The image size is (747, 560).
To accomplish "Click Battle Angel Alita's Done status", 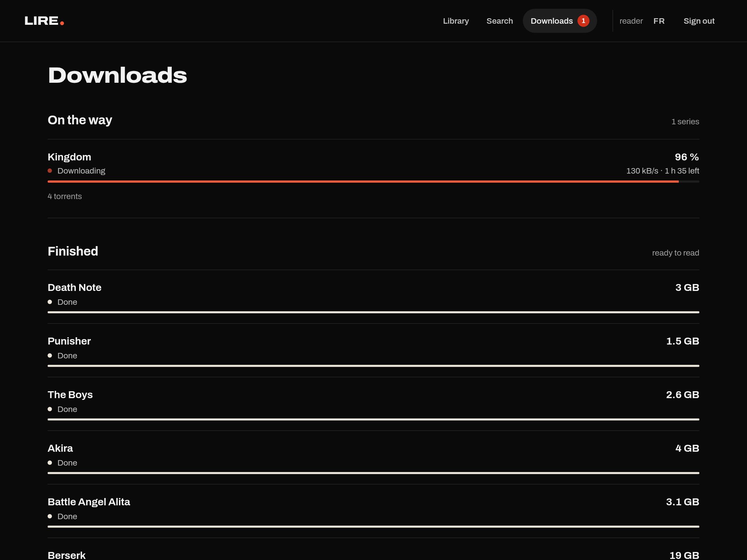I will click(x=67, y=516).
